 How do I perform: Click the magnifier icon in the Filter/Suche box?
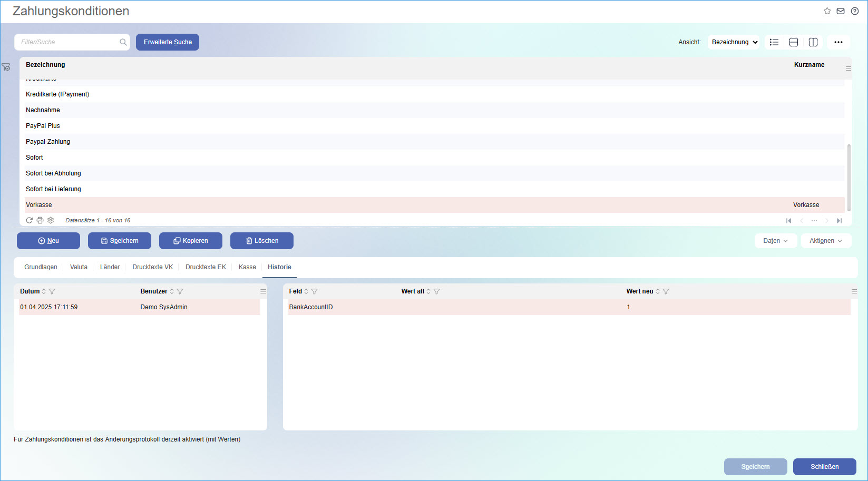[123, 42]
